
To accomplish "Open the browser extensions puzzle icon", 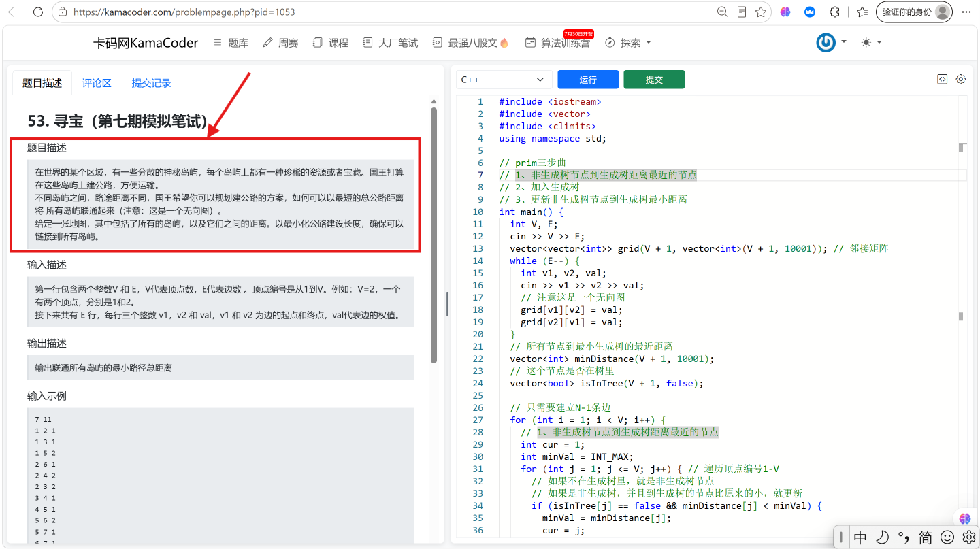I will tap(834, 12).
